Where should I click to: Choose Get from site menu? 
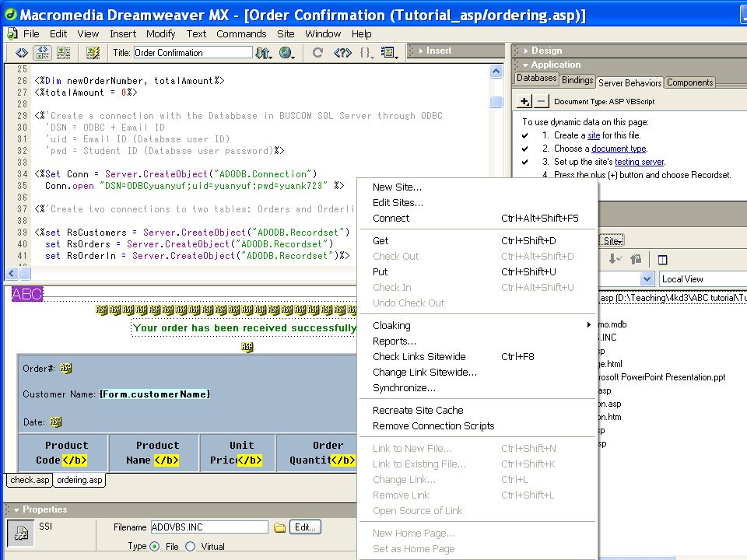[x=477, y=240]
